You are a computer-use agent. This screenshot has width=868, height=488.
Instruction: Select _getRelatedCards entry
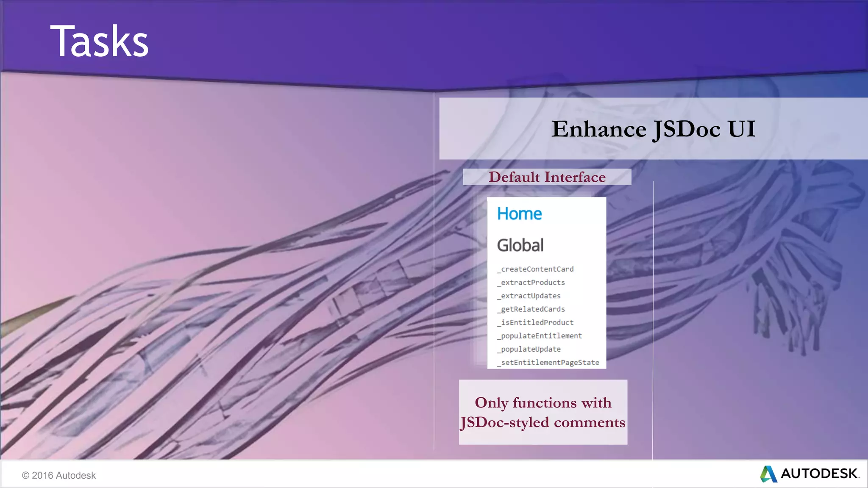click(x=531, y=309)
